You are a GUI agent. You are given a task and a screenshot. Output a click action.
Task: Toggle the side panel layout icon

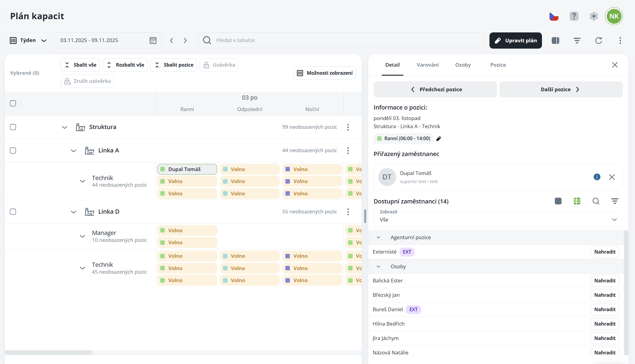[555, 41]
